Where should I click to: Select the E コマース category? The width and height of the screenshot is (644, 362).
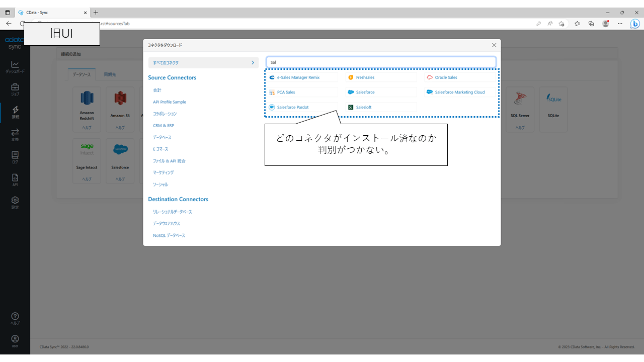click(160, 149)
